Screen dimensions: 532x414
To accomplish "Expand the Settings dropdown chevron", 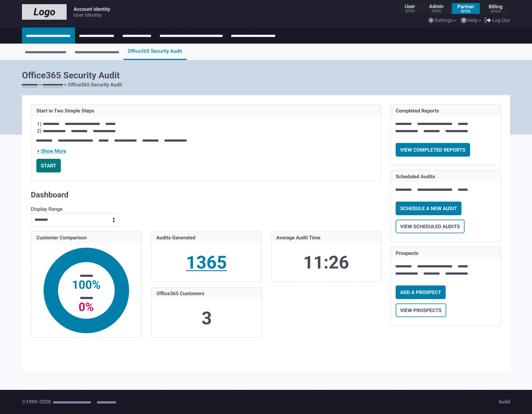I will point(455,21).
